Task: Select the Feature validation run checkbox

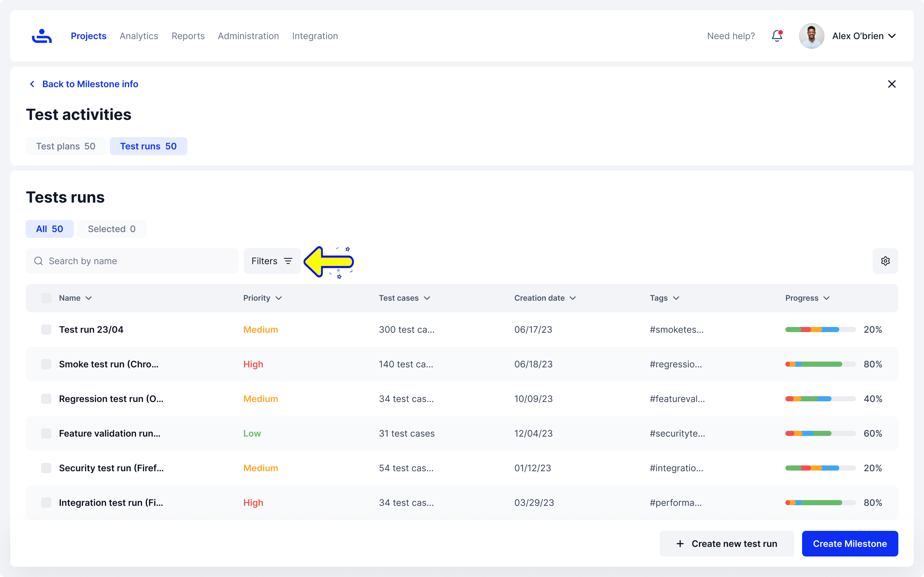Action: click(x=46, y=433)
